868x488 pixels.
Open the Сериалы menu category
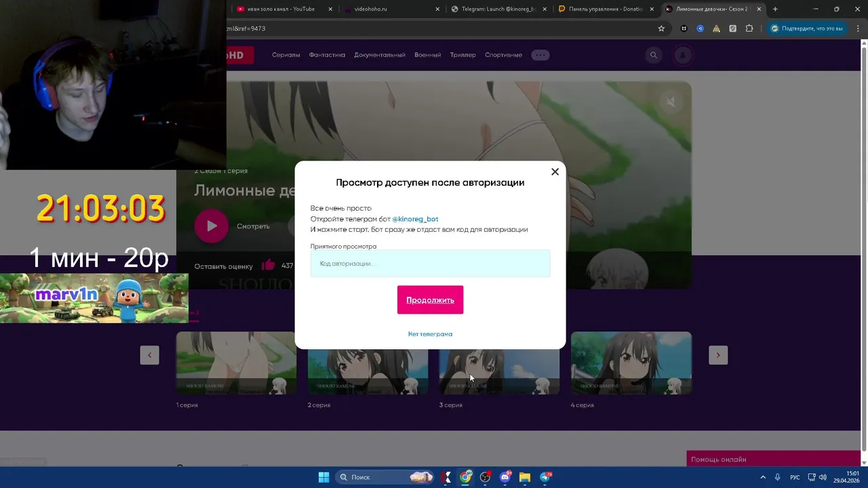285,55
